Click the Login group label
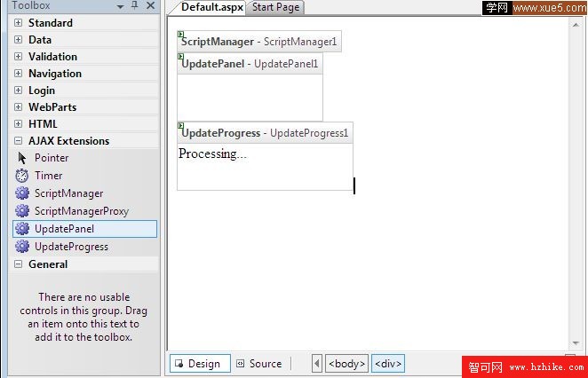 (x=42, y=91)
